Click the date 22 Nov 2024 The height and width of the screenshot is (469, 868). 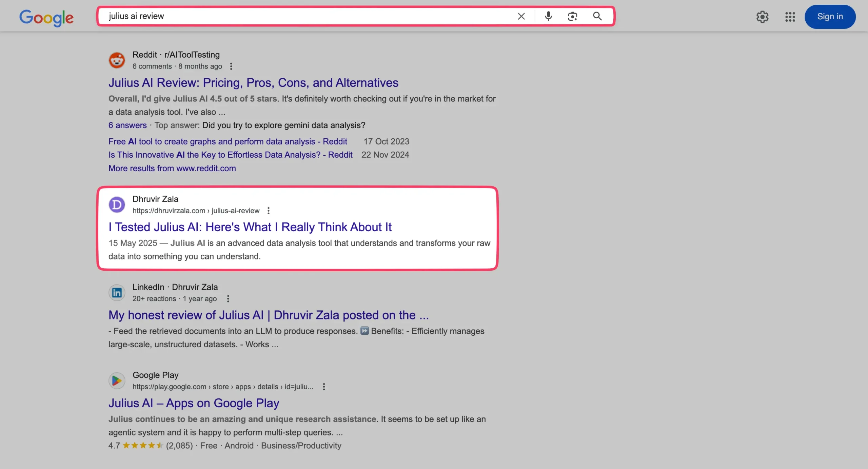(x=385, y=155)
